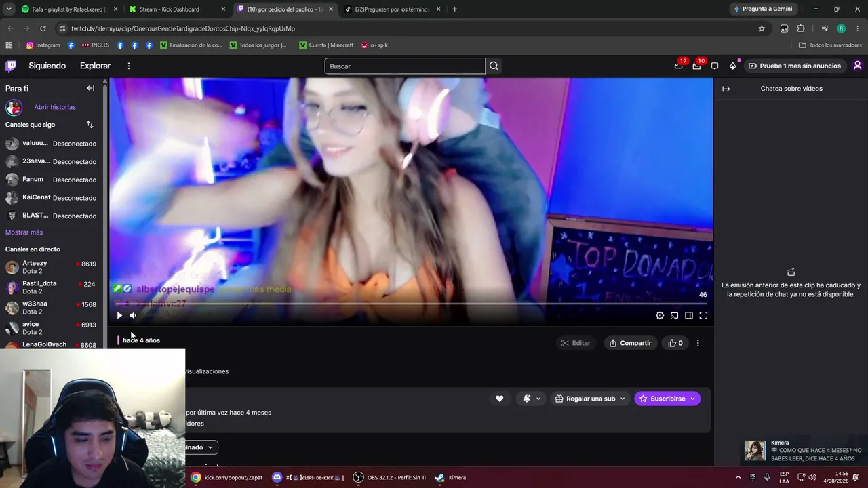The height and width of the screenshot is (488, 868).
Task: Open the Chrome three-dot menu
Action: pyautogui.click(x=858, y=28)
